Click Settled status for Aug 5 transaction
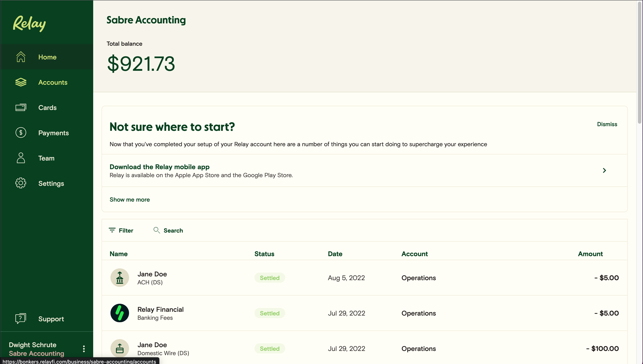 coord(269,278)
